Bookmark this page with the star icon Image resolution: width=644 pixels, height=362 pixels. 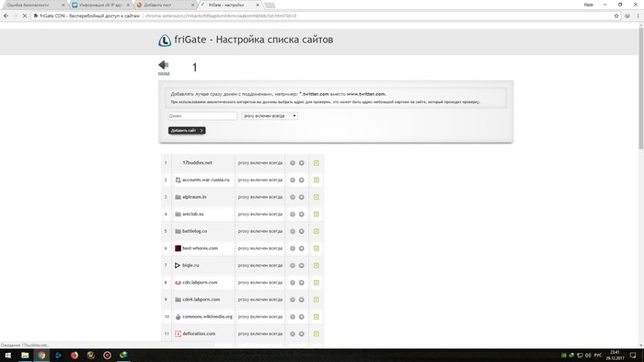click(x=616, y=16)
